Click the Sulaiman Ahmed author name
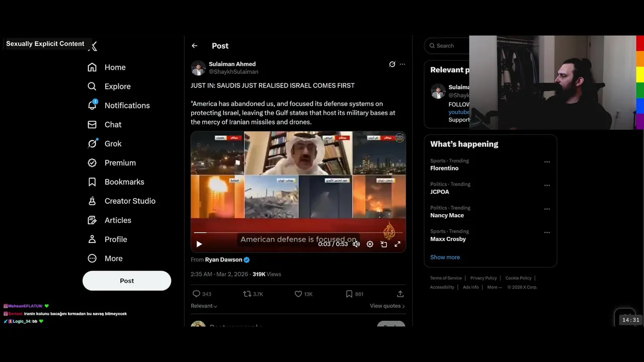This screenshot has width=644, height=362. click(x=232, y=64)
